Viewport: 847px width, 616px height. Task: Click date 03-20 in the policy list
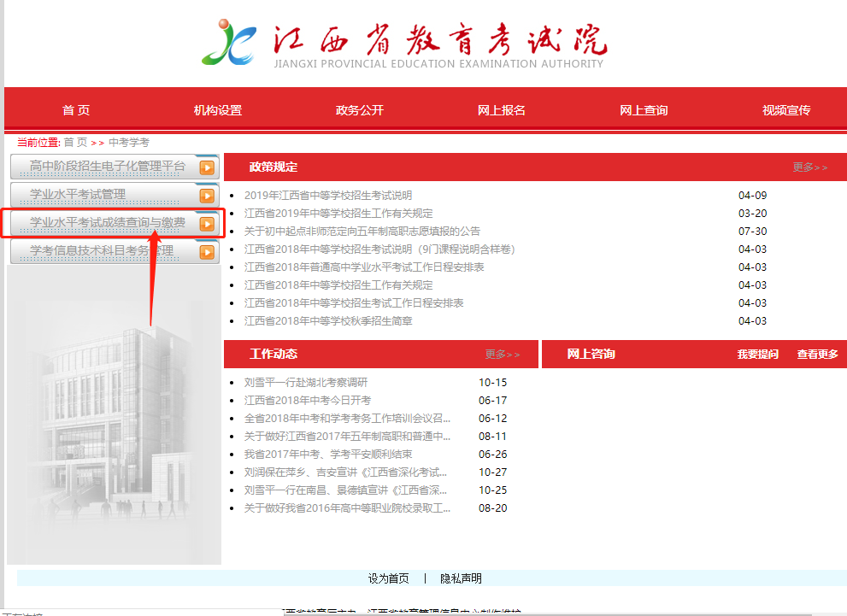tap(752, 214)
